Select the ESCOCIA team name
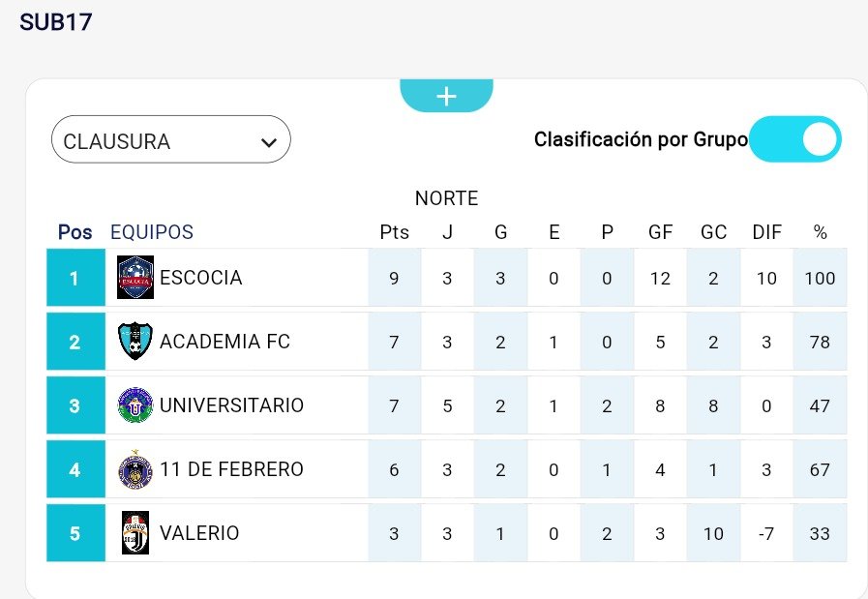The width and height of the screenshot is (868, 599). (200, 278)
